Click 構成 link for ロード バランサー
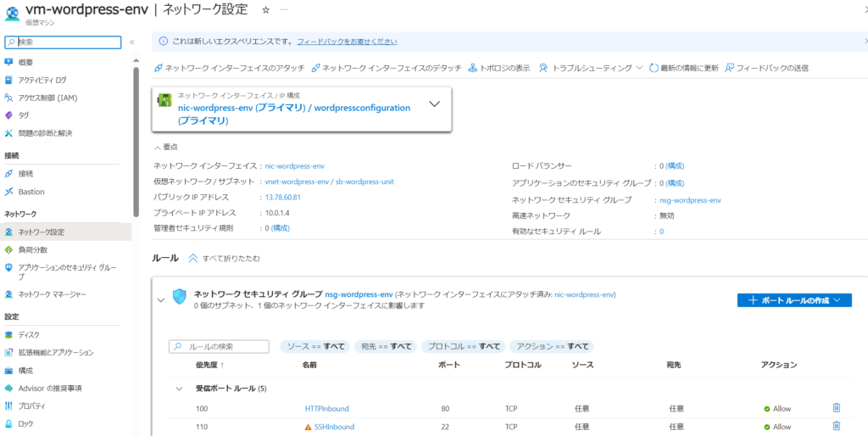 point(675,165)
